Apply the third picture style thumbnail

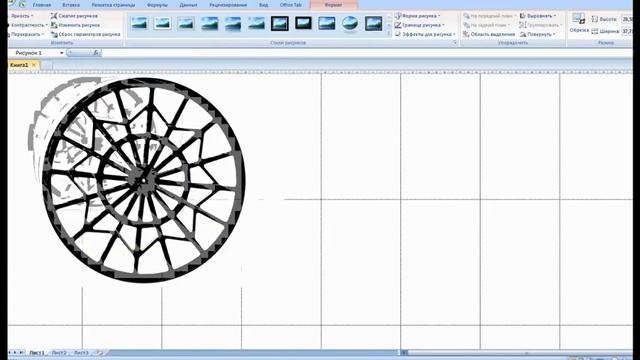point(186,23)
